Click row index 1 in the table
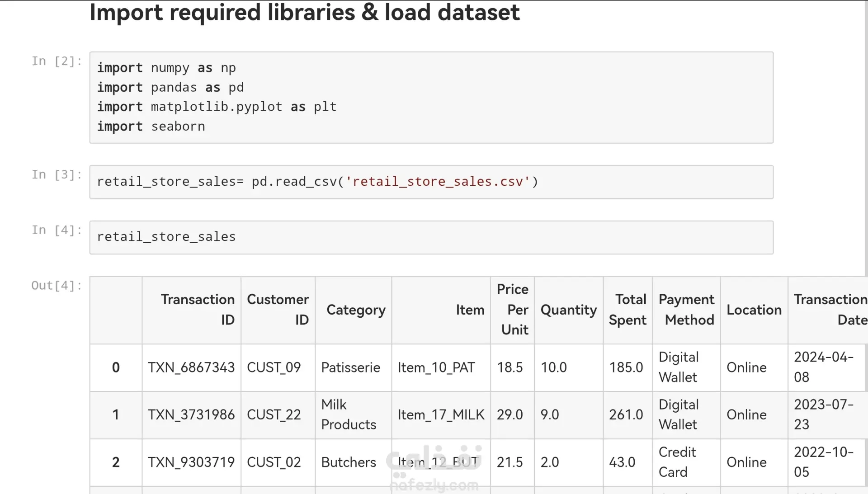 pos(116,415)
